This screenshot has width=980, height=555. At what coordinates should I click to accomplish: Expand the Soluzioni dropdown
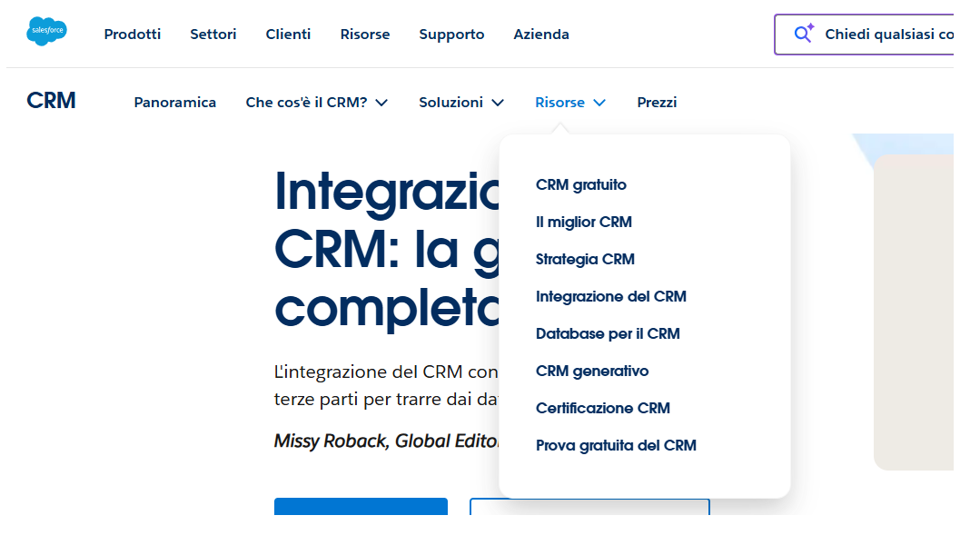[x=461, y=103]
